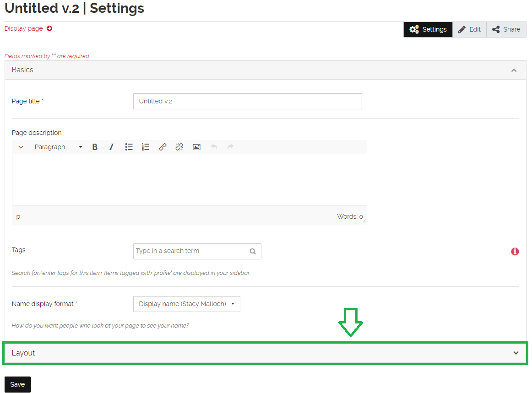
Task: Switch to the Share tab
Action: [506, 29]
